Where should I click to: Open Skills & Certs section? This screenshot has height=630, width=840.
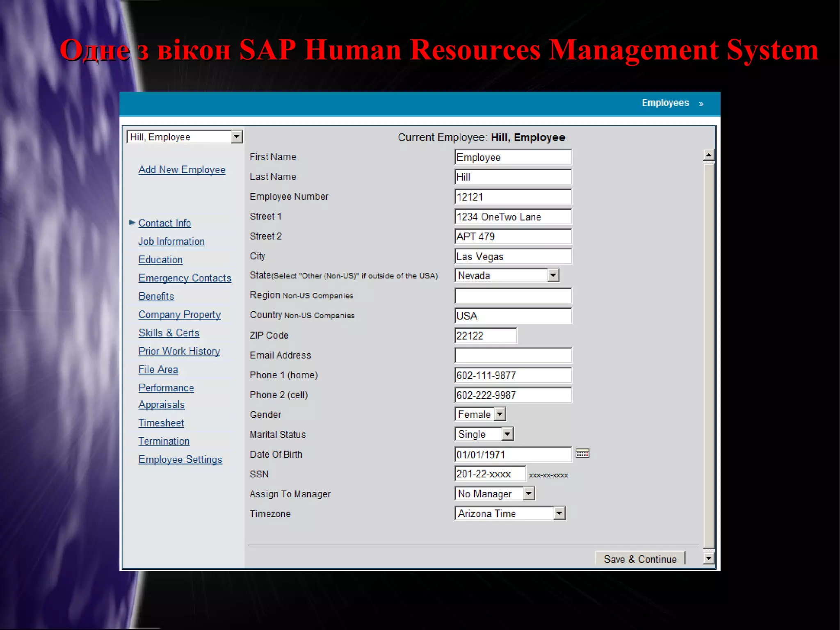coord(169,333)
